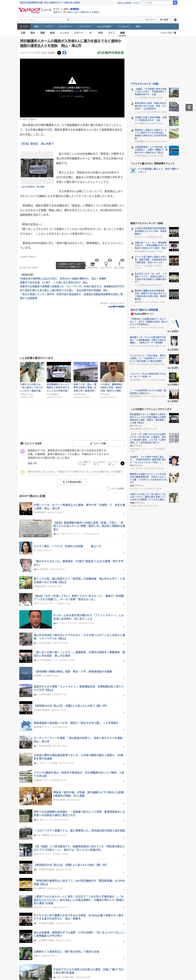Open the 'ライブ' tab in the dark navigation bar
The height and width of the screenshot is (980, 196).
pos(49,27)
